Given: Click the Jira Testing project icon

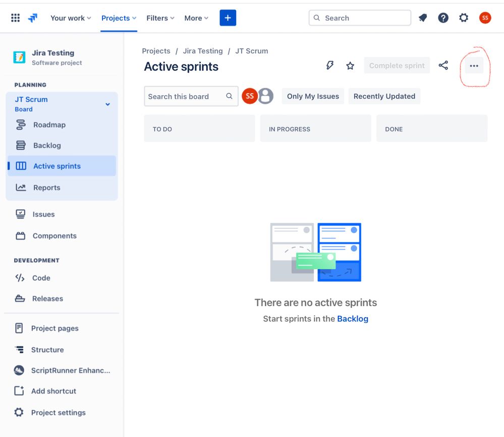Looking at the screenshot, I should (x=19, y=57).
